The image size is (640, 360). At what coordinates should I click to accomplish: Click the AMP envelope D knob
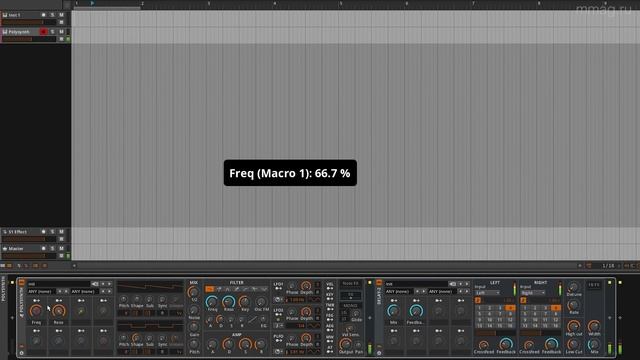point(229,344)
